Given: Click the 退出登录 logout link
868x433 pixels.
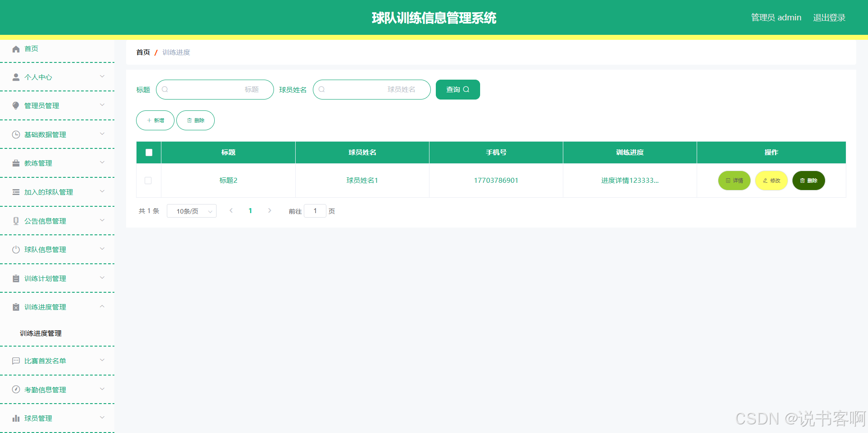Looking at the screenshot, I should click(829, 18).
